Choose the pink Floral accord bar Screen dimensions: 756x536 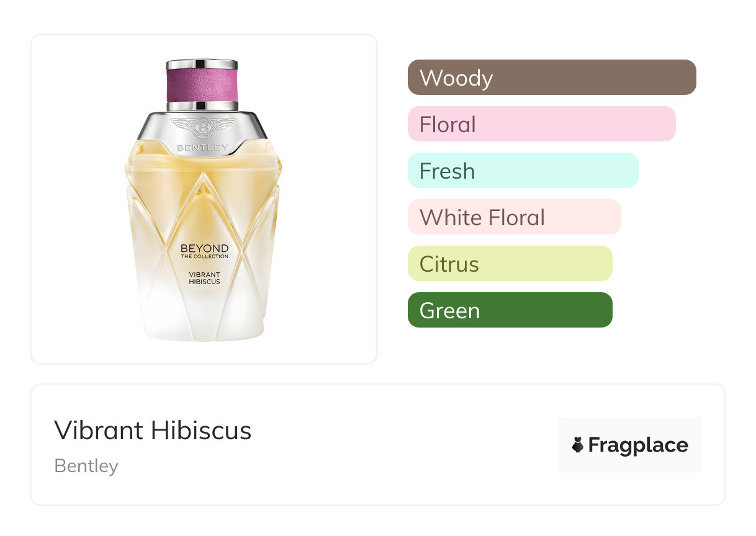[541, 124]
